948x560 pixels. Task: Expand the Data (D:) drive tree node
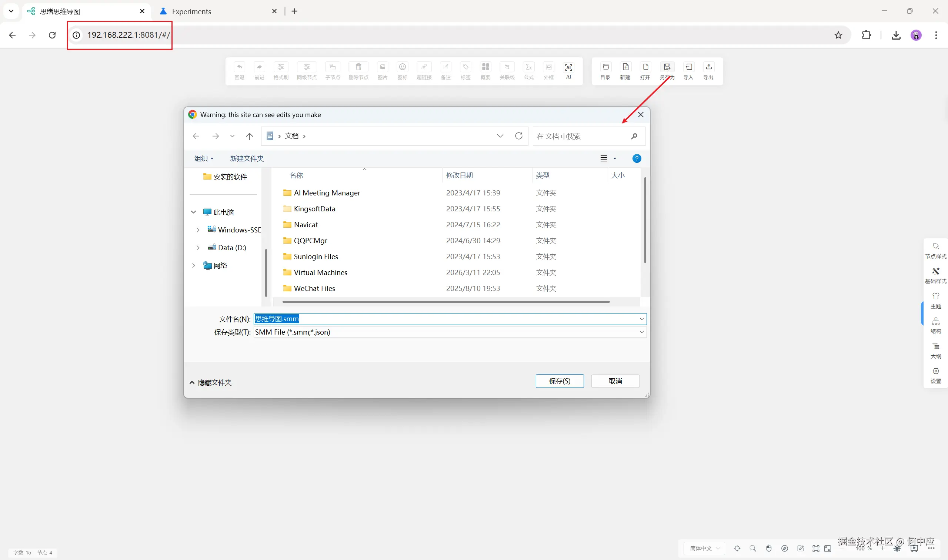198,248
